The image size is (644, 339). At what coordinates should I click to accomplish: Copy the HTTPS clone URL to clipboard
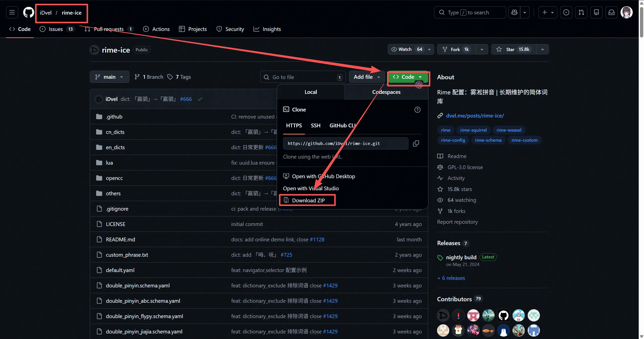tap(416, 143)
